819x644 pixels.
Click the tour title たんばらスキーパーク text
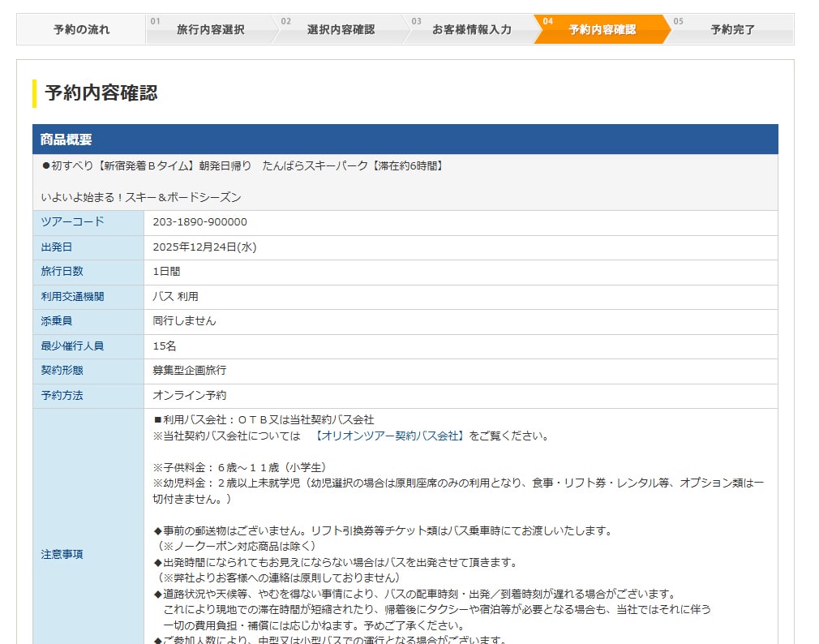[x=242, y=165]
